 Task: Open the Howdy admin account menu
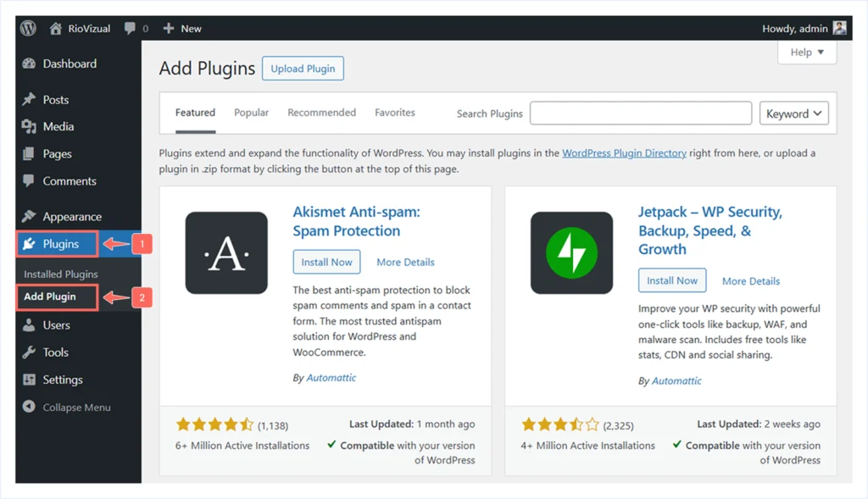(796, 28)
